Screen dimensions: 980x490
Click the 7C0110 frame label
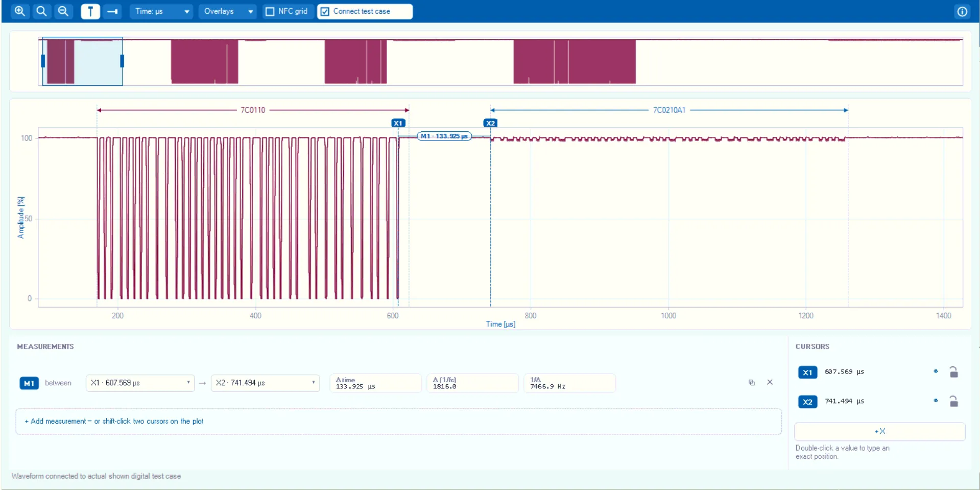pos(253,110)
